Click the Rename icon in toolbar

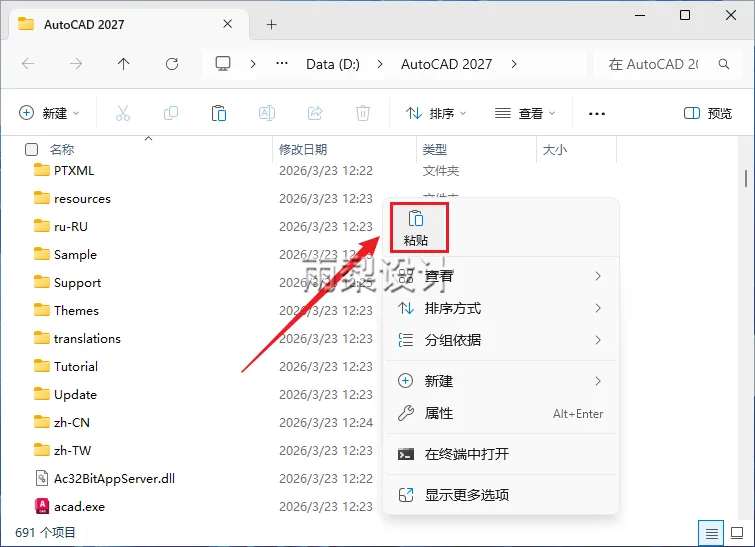point(267,113)
